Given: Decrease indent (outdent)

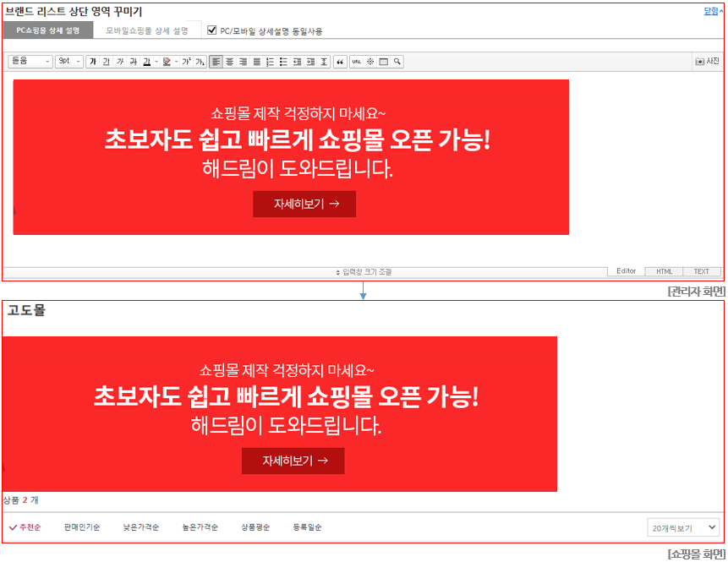Looking at the screenshot, I should [297, 61].
